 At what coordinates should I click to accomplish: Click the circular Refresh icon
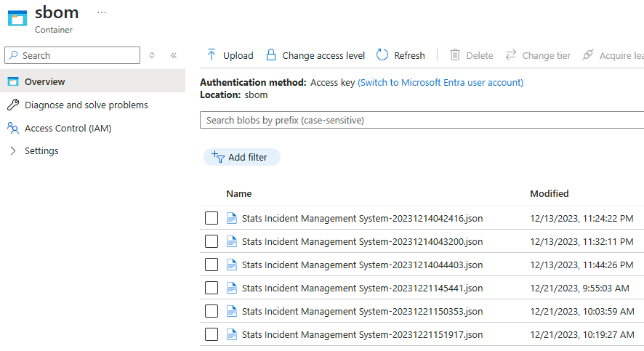(x=382, y=55)
